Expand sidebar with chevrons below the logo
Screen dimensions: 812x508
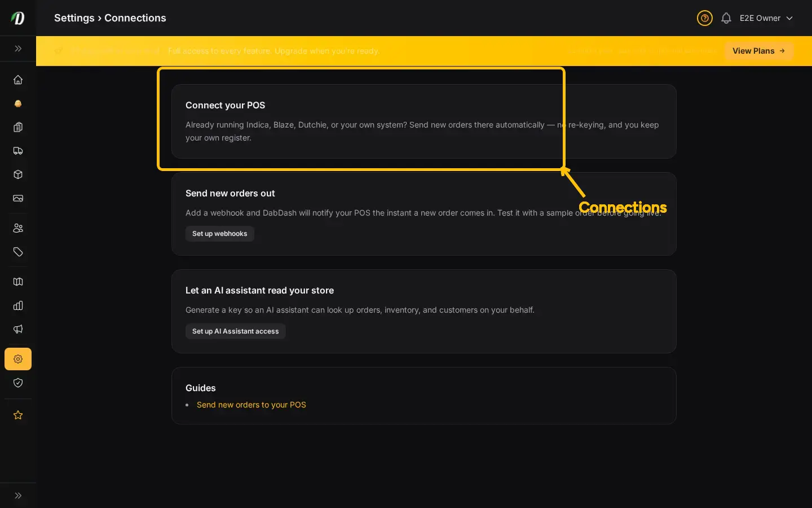18,49
